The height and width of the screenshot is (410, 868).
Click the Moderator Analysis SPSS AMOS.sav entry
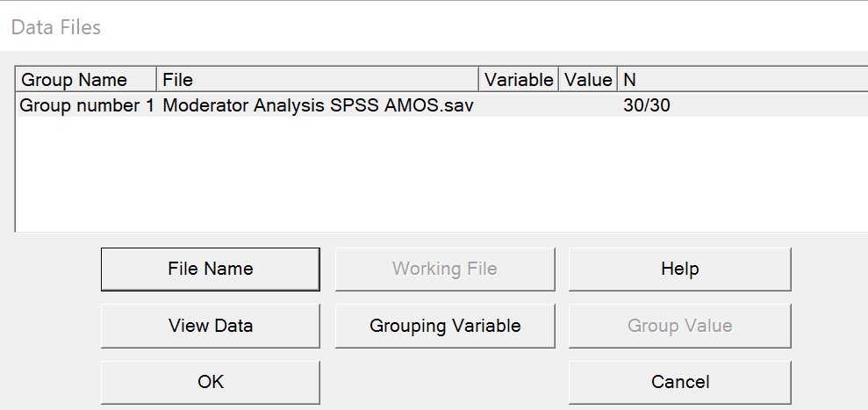tap(319, 106)
